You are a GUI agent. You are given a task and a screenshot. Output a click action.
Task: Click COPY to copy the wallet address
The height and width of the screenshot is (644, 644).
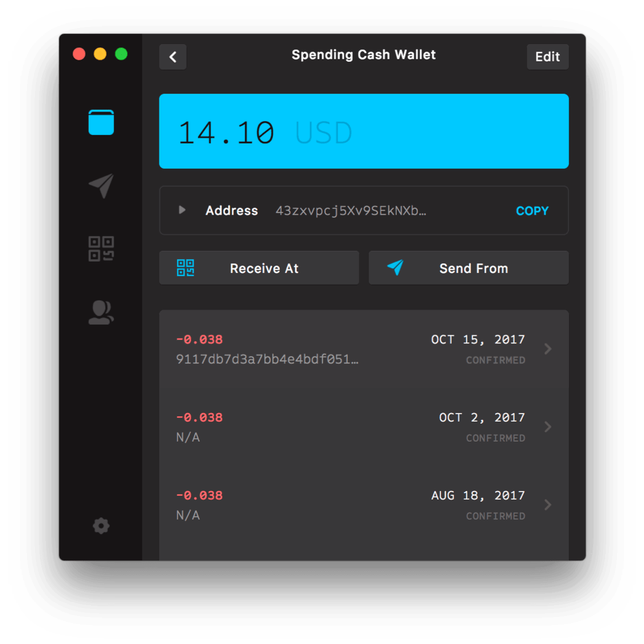click(x=532, y=211)
